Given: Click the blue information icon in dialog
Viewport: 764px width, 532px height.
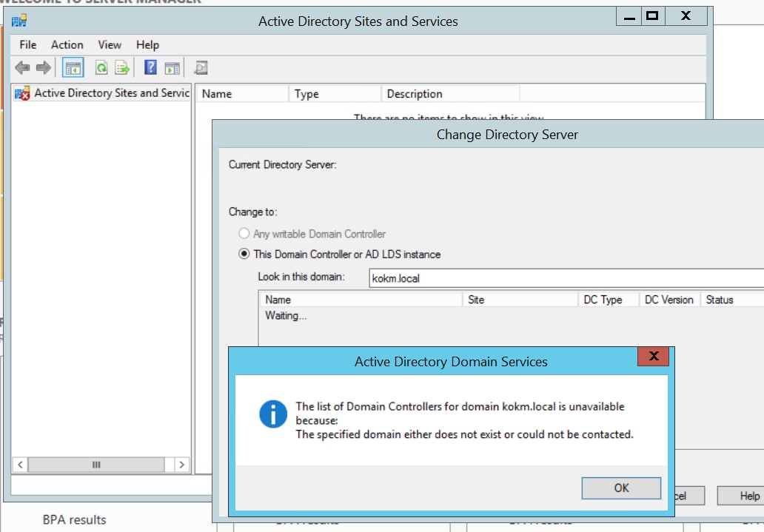Looking at the screenshot, I should [273, 414].
